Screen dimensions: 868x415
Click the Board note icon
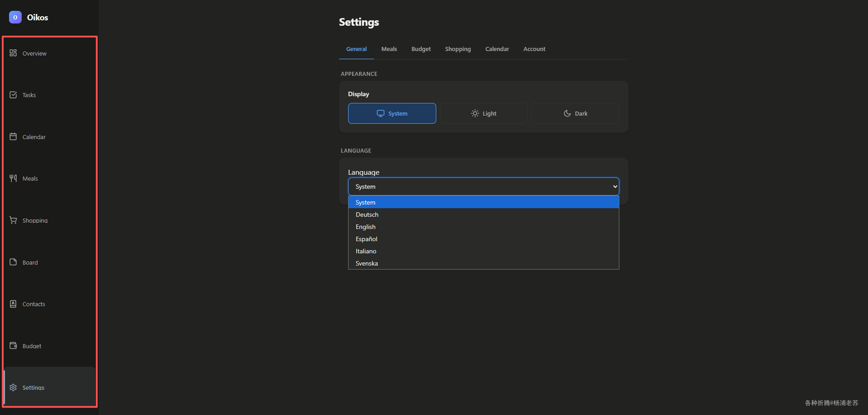click(13, 262)
